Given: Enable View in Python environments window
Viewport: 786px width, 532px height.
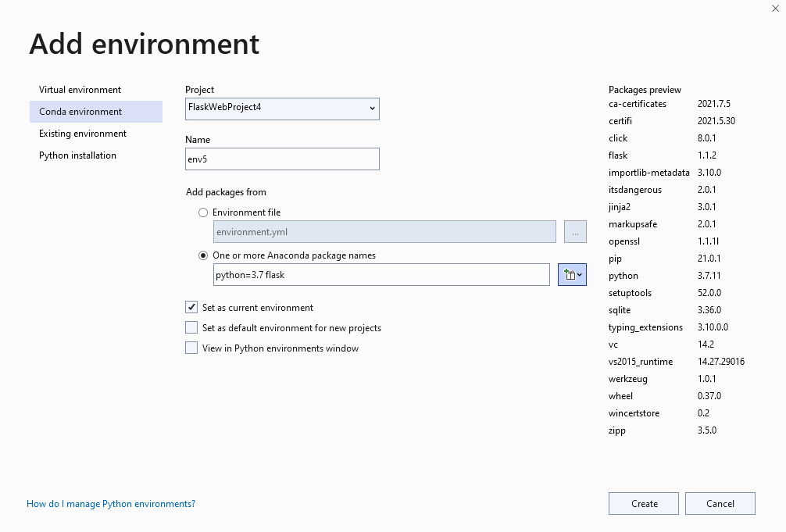Looking at the screenshot, I should 191,348.
